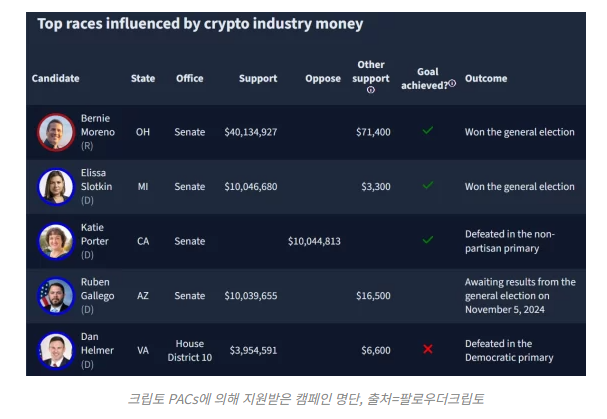Viewport: 607px width, 419px height.
Task: Click the Oppose column header
Action: [x=323, y=78]
